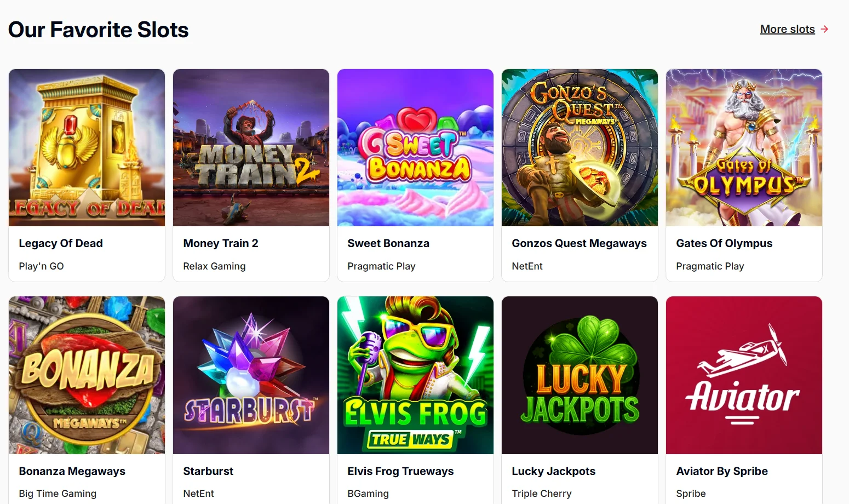Screen dimensions: 849x504
Task: Click the More slots link
Action: click(787, 29)
